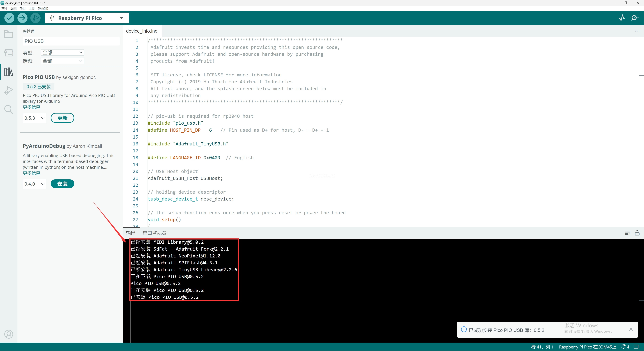This screenshot has height=351, width=644.
Task: Click tusb_desc_device_t desc_device; line
Action: tap(191, 199)
